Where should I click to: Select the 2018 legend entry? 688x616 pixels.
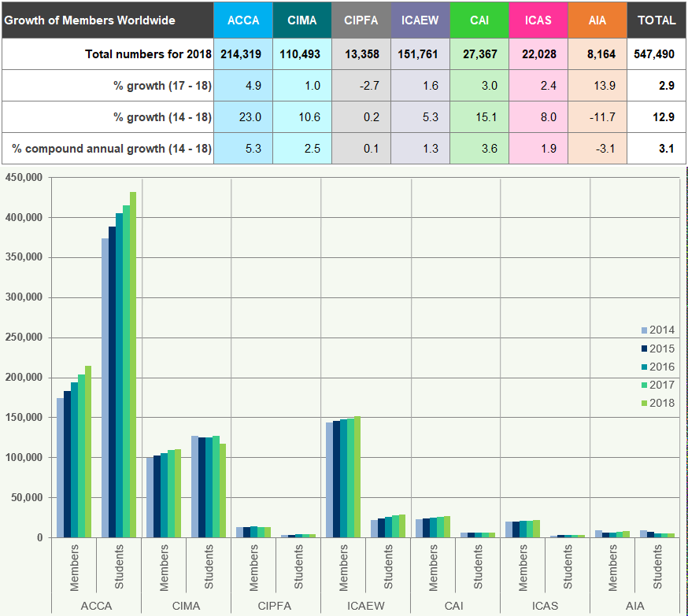coord(657,403)
